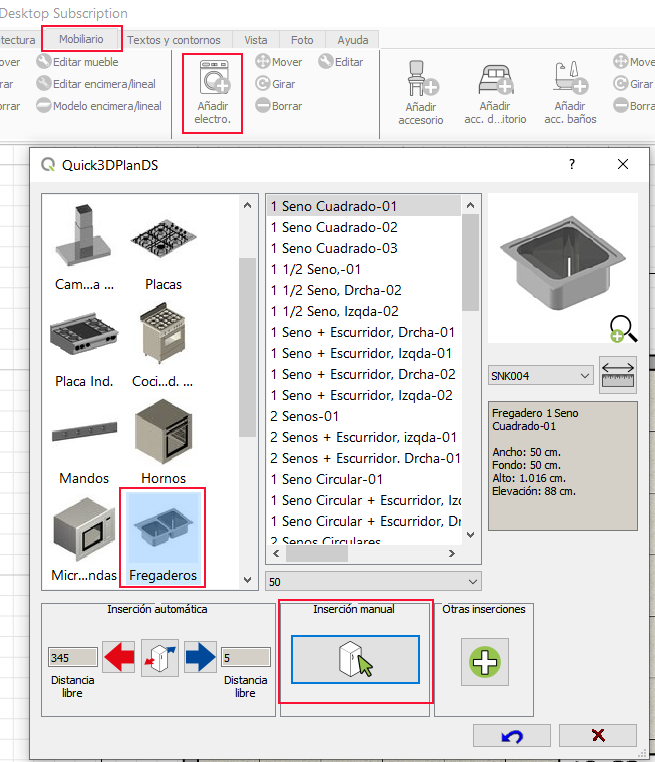Expand the dropdown showing 50

pyautogui.click(x=373, y=581)
